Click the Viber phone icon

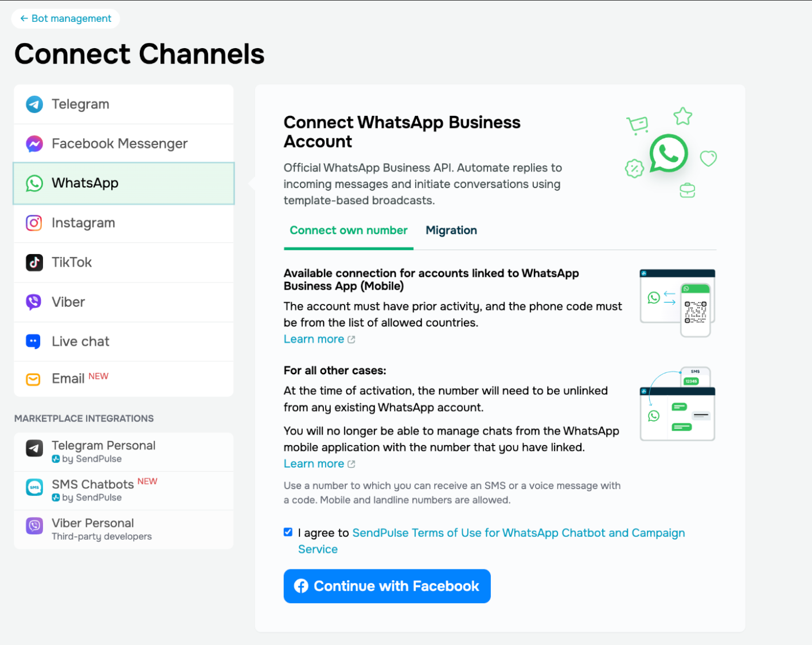[34, 302]
